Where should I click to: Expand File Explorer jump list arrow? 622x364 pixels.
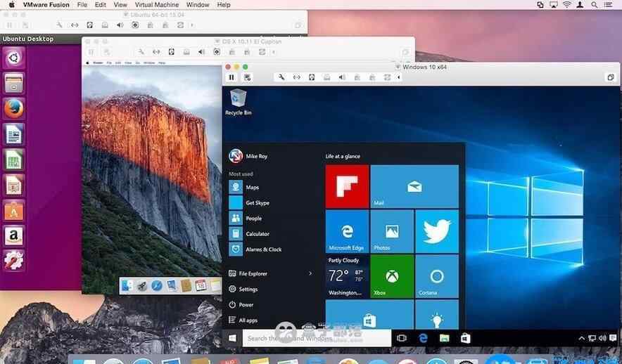pyautogui.click(x=310, y=273)
